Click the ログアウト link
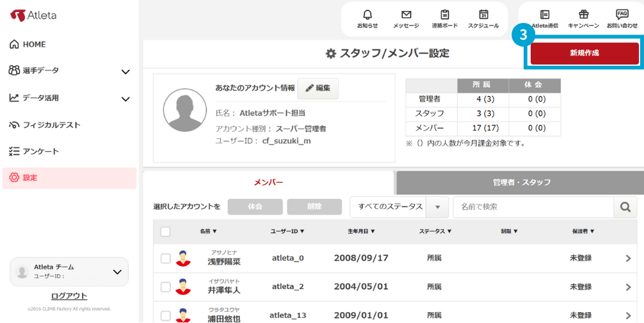 click(69, 296)
